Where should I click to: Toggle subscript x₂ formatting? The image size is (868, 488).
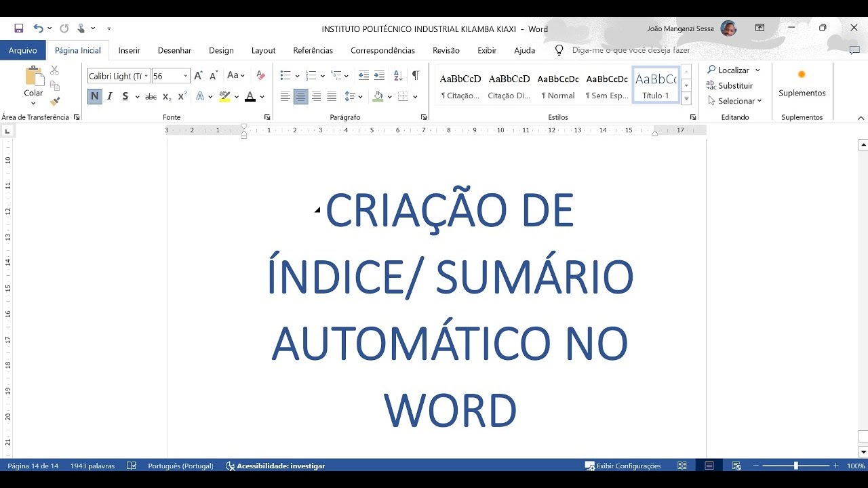pos(167,97)
